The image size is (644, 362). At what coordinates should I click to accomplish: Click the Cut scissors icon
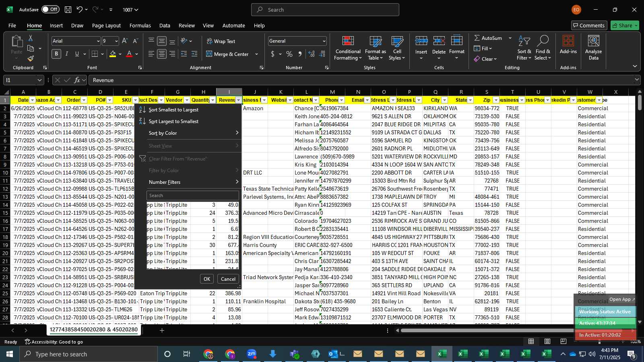click(31, 38)
